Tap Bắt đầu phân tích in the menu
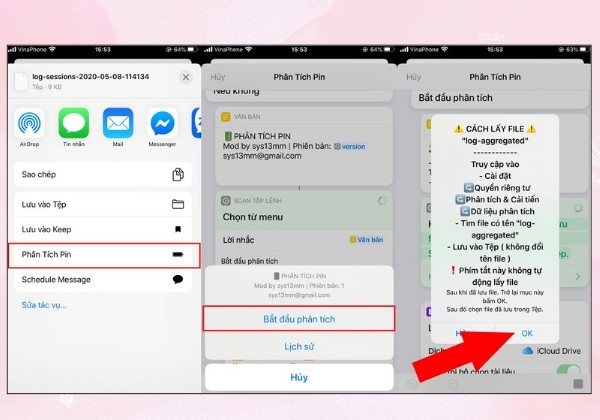The image size is (600, 420). click(299, 319)
